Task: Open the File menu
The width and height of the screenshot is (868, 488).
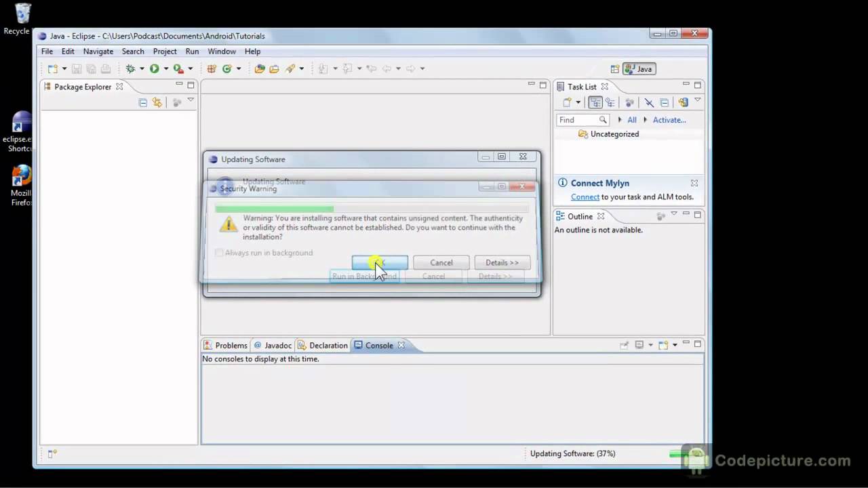Action: (x=47, y=52)
